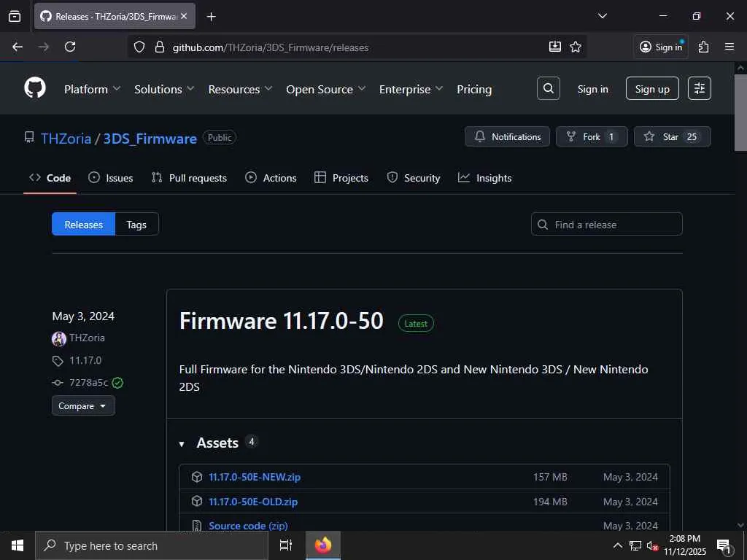Switch to the Tags view
Viewport: 747px width, 560px height.
point(136,225)
